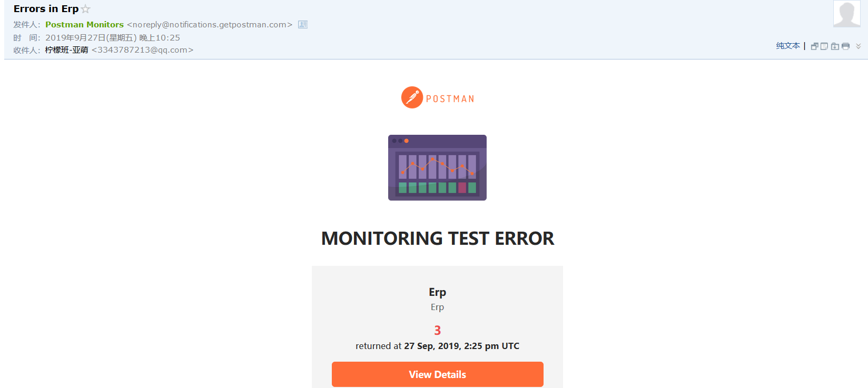
Task: Open email in new window icon
Action: point(814,46)
